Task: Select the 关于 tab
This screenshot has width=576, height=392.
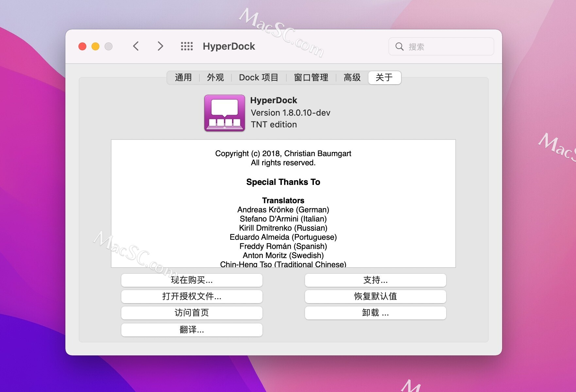Action: click(x=384, y=78)
